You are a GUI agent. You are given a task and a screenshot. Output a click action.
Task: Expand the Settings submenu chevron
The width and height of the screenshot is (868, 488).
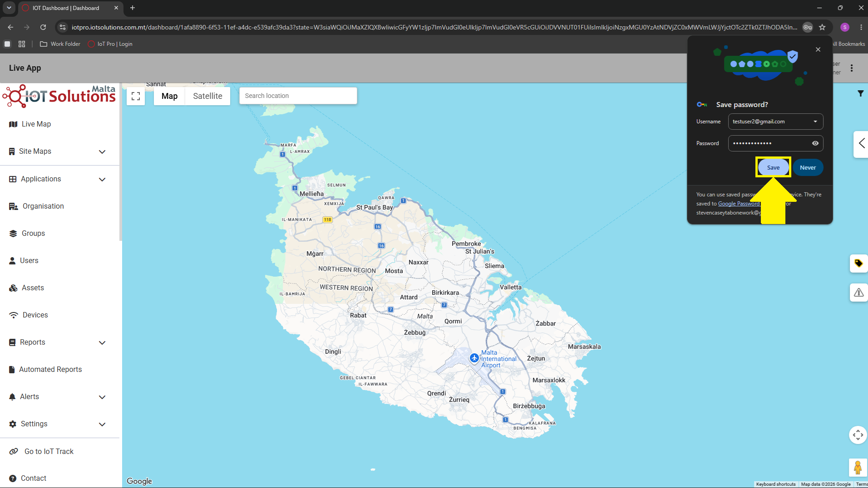point(102,425)
